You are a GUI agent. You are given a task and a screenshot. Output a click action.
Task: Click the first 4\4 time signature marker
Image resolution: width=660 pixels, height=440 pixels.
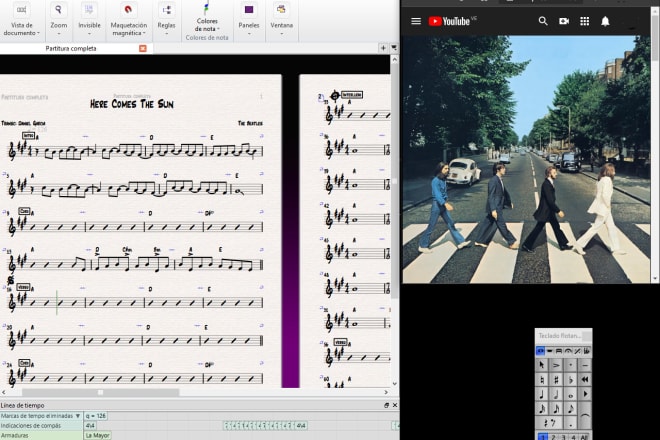(90, 426)
